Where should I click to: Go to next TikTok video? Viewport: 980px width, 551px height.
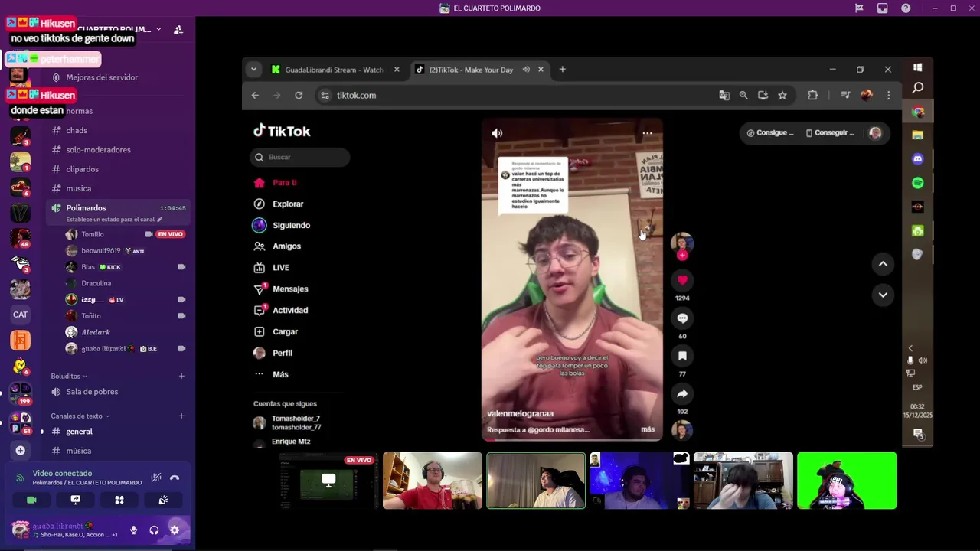(883, 295)
